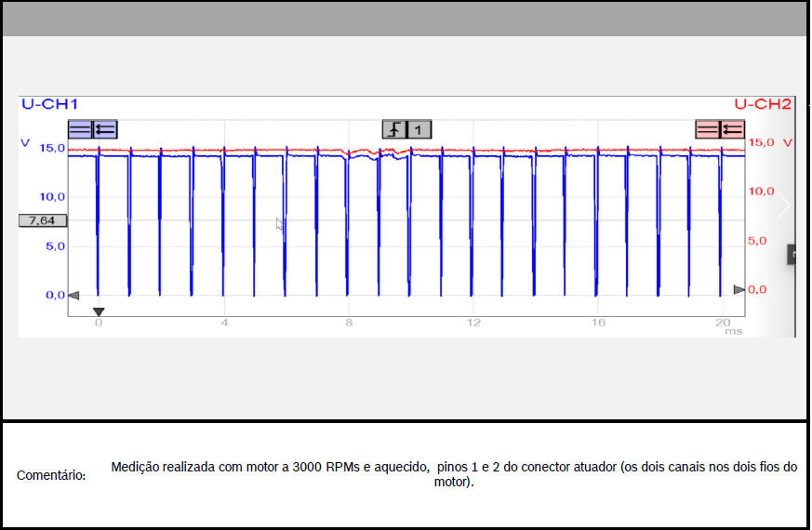Click the ms unit on the time axis

point(734,331)
